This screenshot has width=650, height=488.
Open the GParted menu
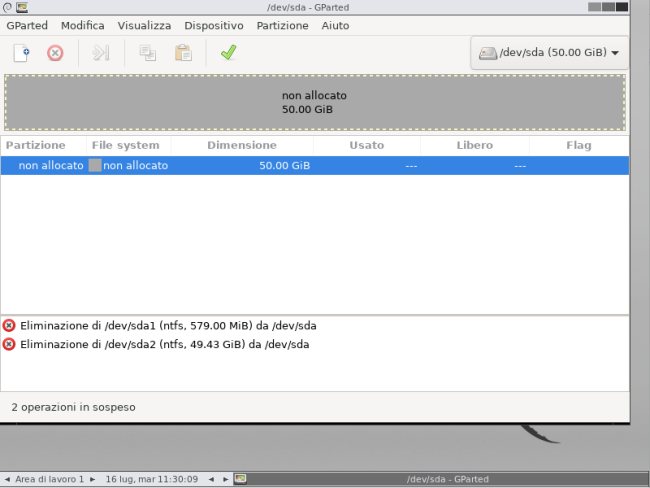pyautogui.click(x=27, y=26)
